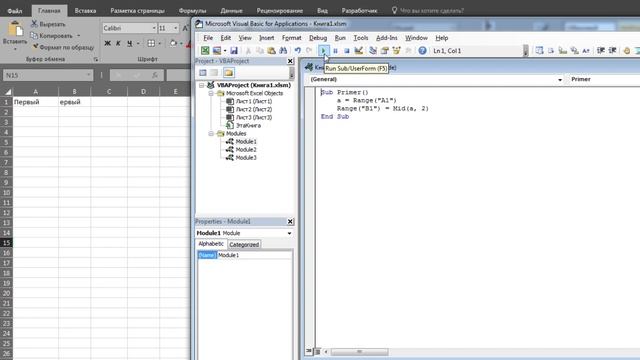
Task: Click Excel Format Painter button
Action: pyautogui.click(x=62, y=47)
